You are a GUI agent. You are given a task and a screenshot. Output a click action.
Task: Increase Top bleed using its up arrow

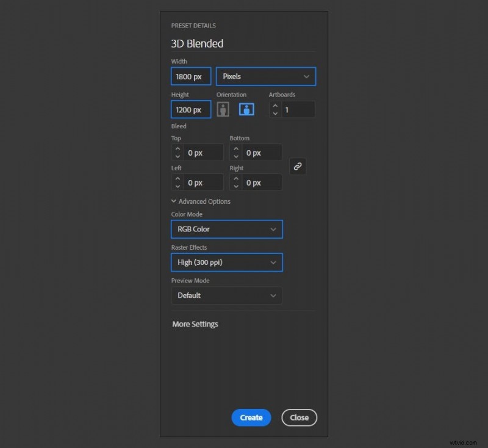click(x=177, y=149)
